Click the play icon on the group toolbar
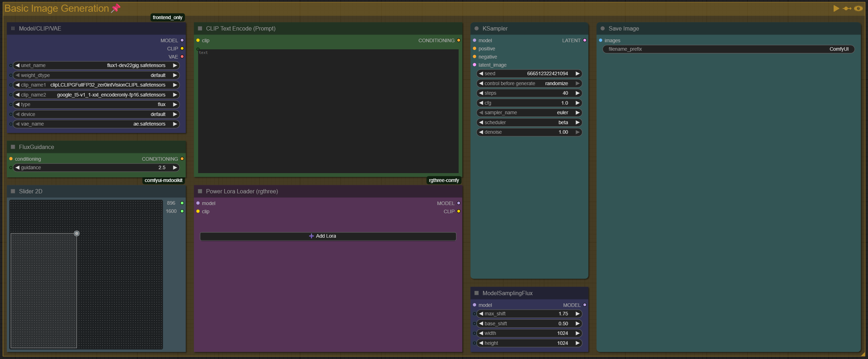 (x=836, y=8)
